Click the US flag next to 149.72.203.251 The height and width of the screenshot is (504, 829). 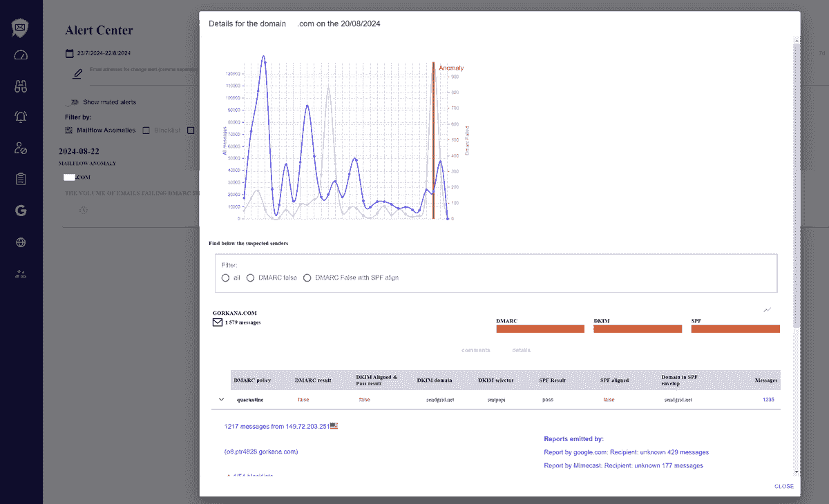click(334, 426)
